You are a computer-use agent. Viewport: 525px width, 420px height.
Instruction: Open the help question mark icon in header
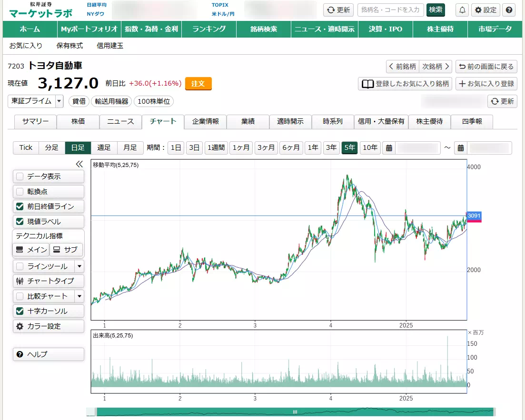(x=509, y=10)
